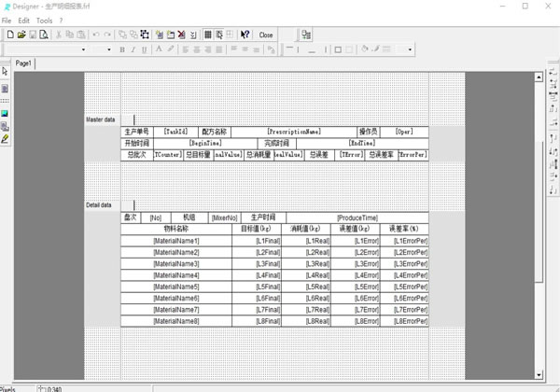
Task: Select the arrow pointer tool
Action: tap(5, 72)
